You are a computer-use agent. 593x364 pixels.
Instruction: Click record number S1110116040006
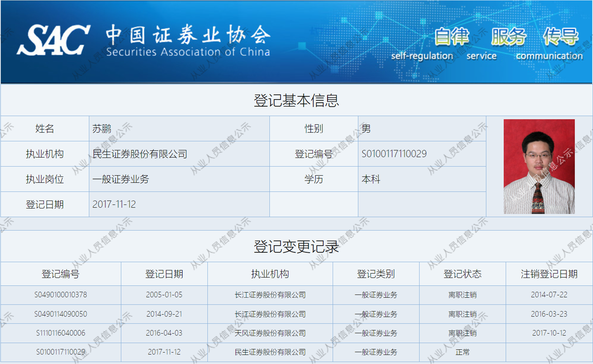coord(61,333)
